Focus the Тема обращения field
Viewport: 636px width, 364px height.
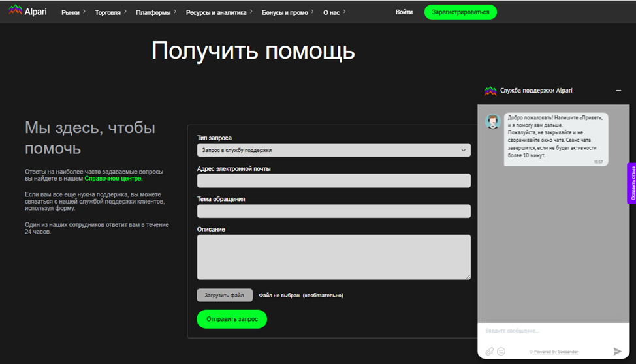(x=334, y=211)
